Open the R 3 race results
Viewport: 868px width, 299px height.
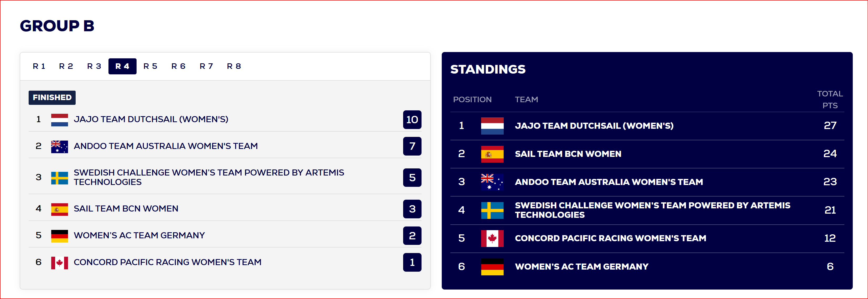[x=94, y=66]
